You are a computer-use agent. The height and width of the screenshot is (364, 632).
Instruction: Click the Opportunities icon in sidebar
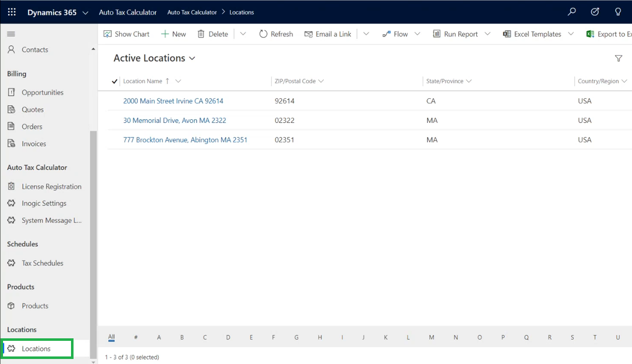coord(12,92)
